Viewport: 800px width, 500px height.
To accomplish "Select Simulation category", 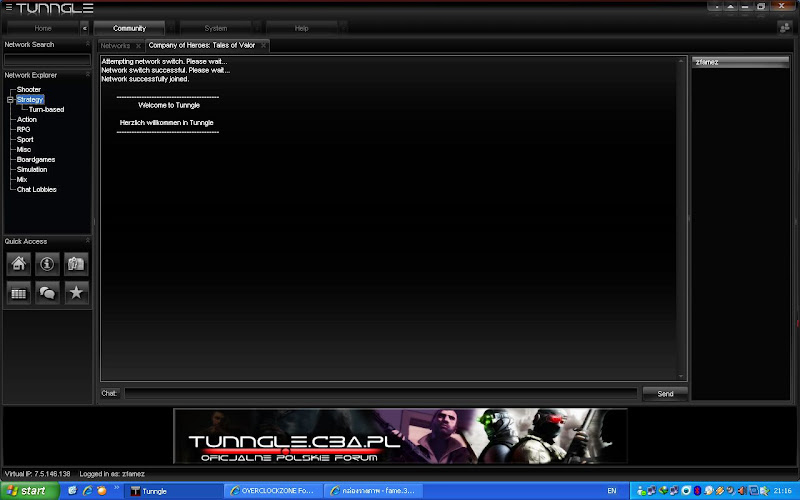I will (x=32, y=169).
